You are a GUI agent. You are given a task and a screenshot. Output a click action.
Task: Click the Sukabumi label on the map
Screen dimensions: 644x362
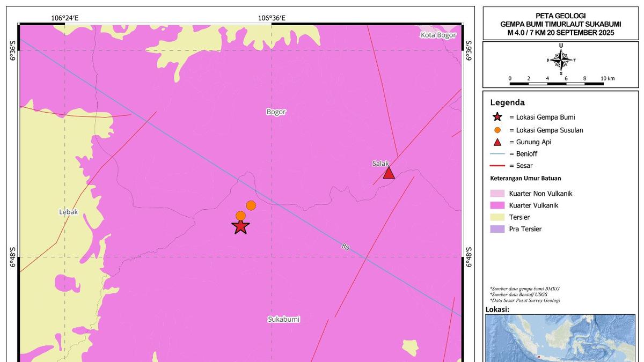click(283, 320)
